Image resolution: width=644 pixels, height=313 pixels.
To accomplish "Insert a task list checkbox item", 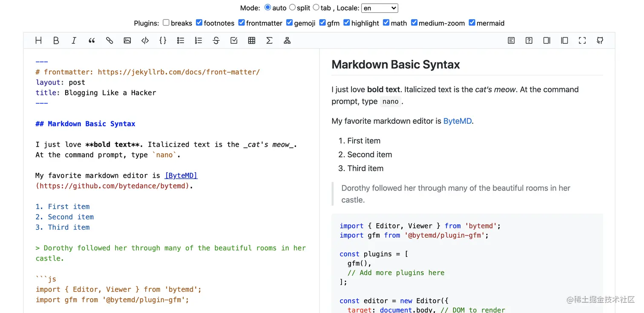I will tap(234, 40).
